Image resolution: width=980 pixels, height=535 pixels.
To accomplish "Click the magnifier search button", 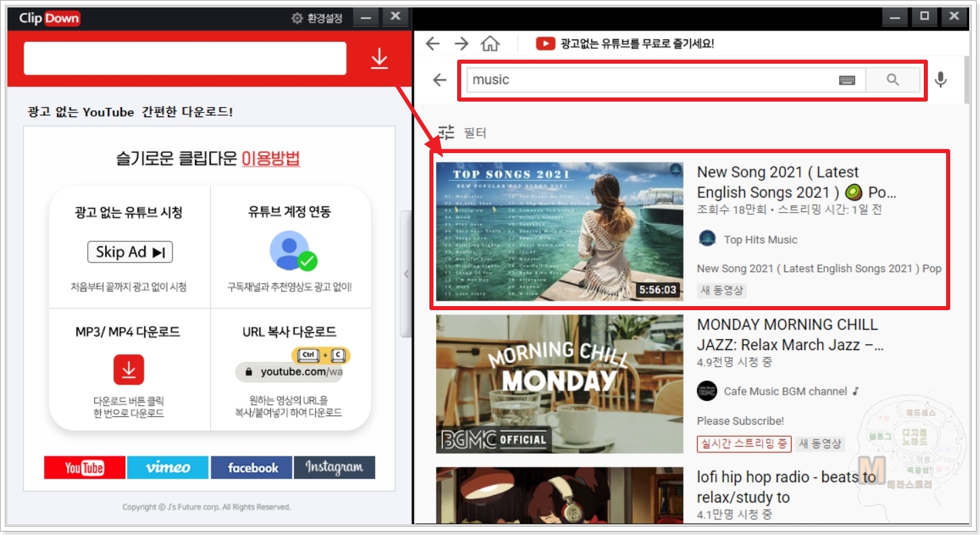I will coord(893,80).
